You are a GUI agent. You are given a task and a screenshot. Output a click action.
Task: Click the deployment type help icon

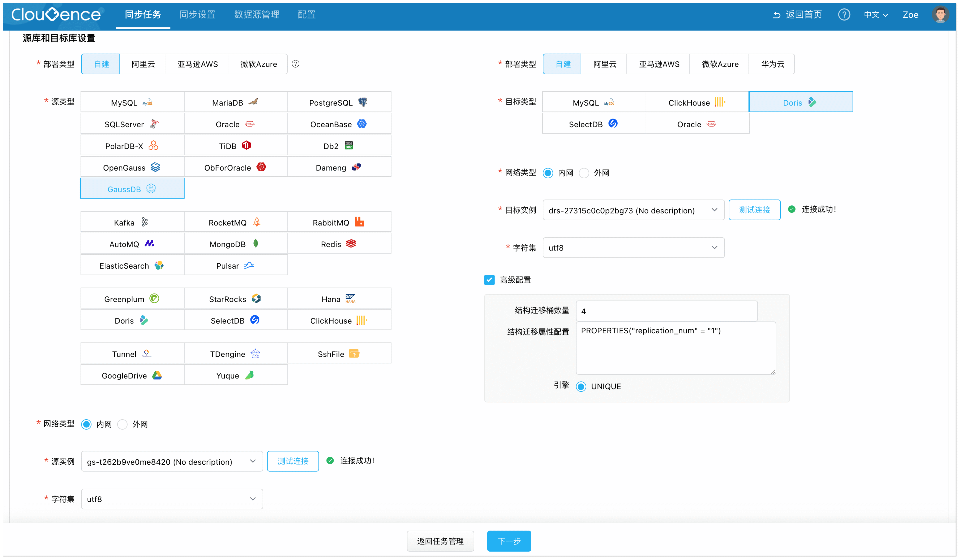click(295, 64)
